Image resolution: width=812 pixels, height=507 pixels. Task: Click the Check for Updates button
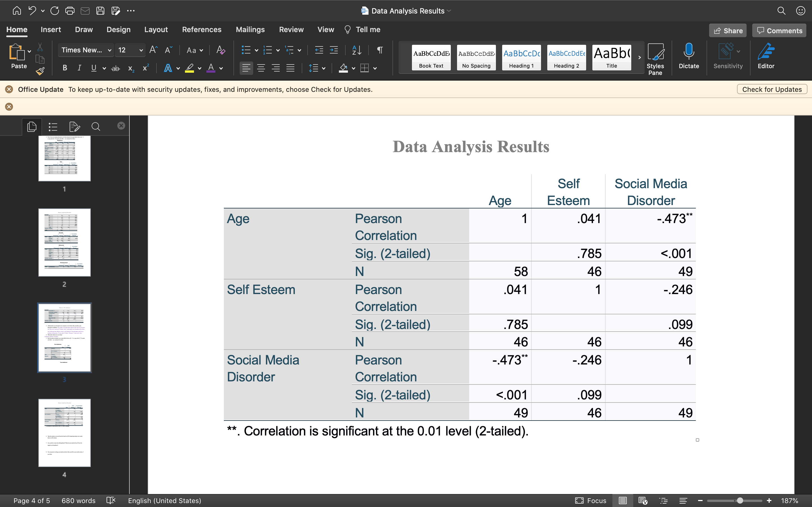(x=771, y=89)
